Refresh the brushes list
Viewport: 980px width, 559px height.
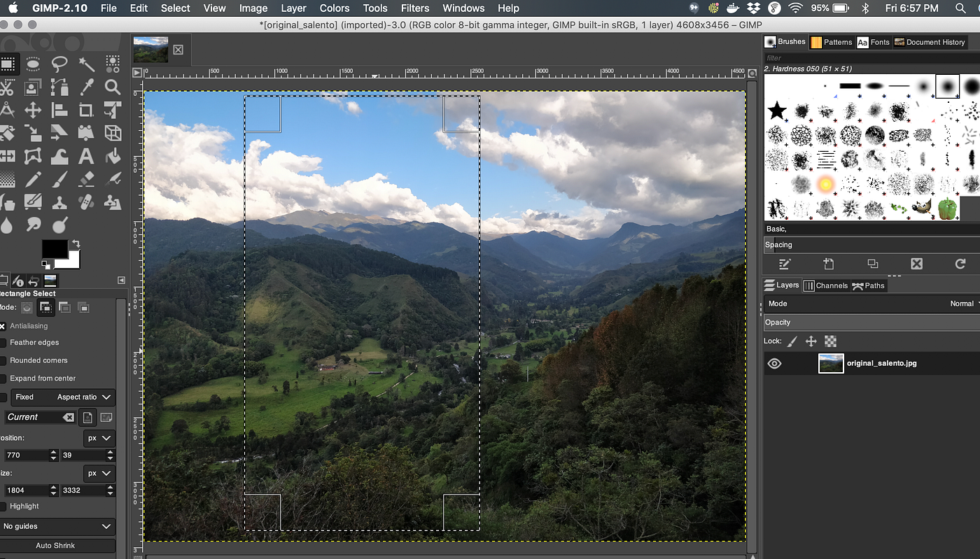click(x=960, y=264)
